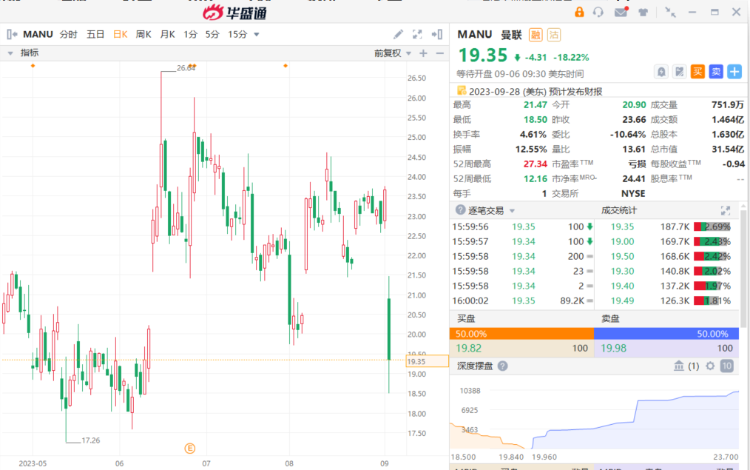Open more time periods dropdown arrow
This screenshot has width=750, height=470.
point(256,34)
